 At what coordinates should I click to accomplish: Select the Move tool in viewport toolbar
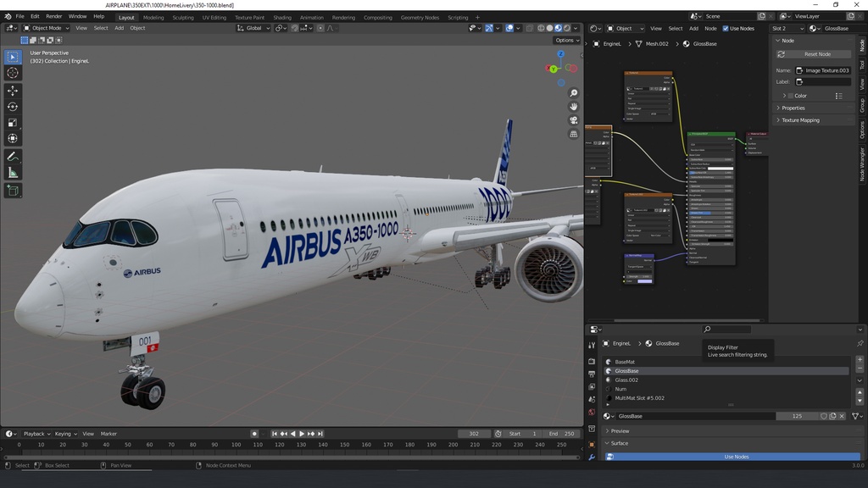pyautogui.click(x=13, y=90)
